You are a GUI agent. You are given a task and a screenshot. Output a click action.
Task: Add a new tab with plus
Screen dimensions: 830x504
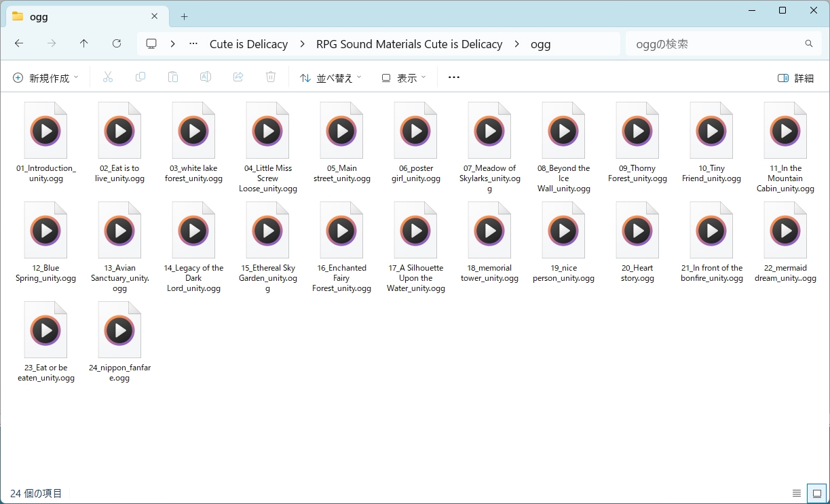point(184,16)
